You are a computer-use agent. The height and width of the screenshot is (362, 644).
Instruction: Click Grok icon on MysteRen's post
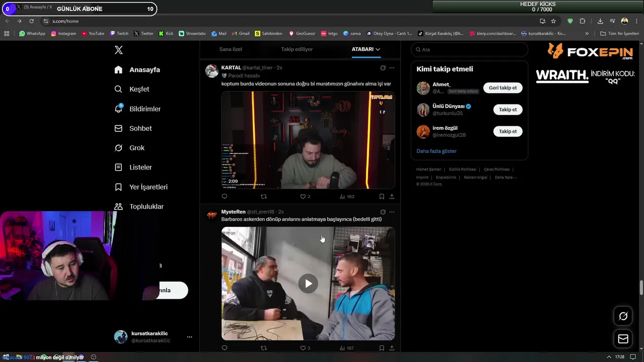[383, 212]
